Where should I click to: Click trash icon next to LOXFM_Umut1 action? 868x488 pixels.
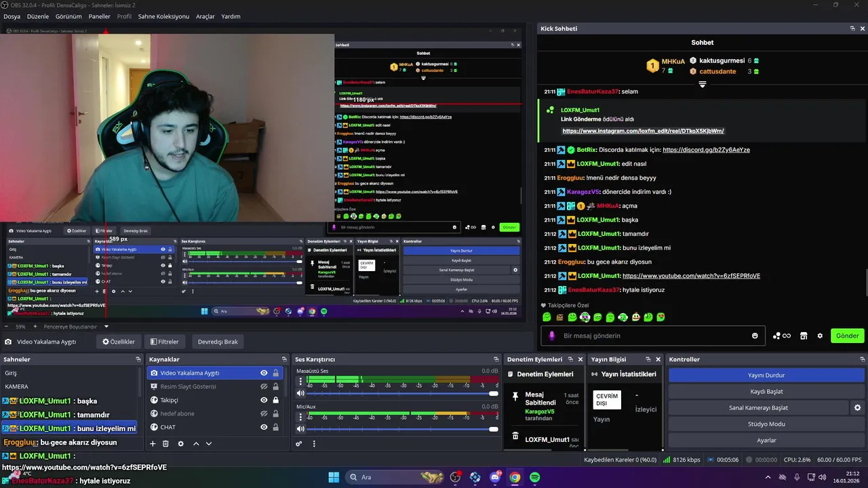pos(515,436)
